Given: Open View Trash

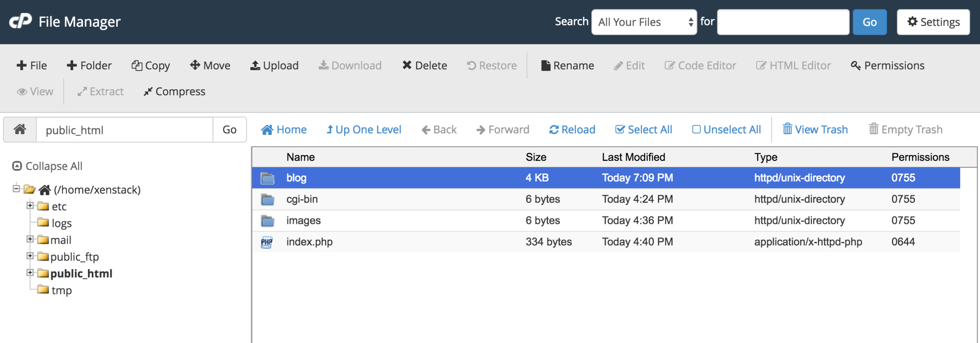Looking at the screenshot, I should 815,130.
